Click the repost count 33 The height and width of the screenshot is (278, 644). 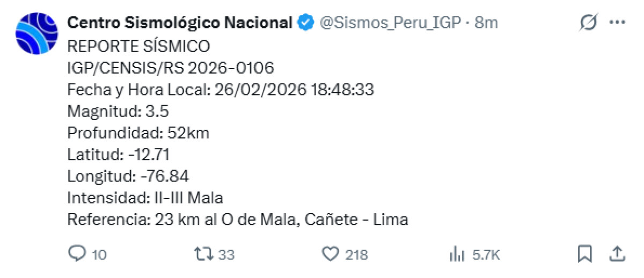pos(226,254)
